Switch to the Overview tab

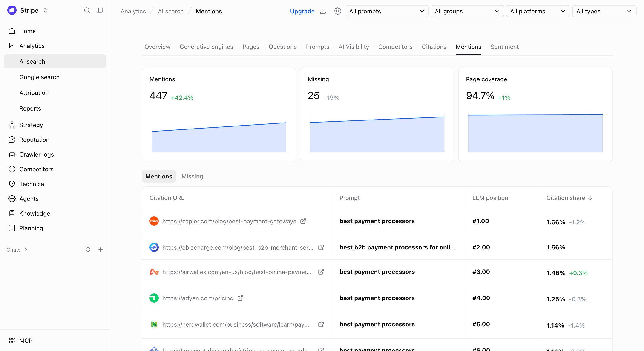tap(157, 47)
